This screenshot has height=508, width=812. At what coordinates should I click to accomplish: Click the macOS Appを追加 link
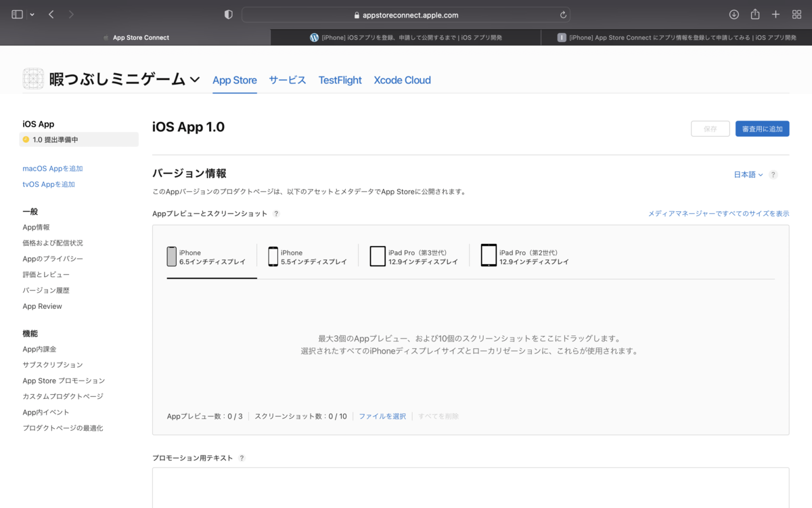[53, 169]
